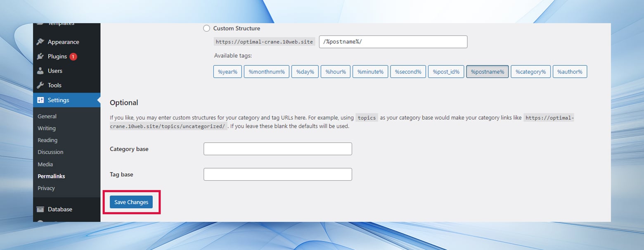Open the Media settings page

pos(45,164)
